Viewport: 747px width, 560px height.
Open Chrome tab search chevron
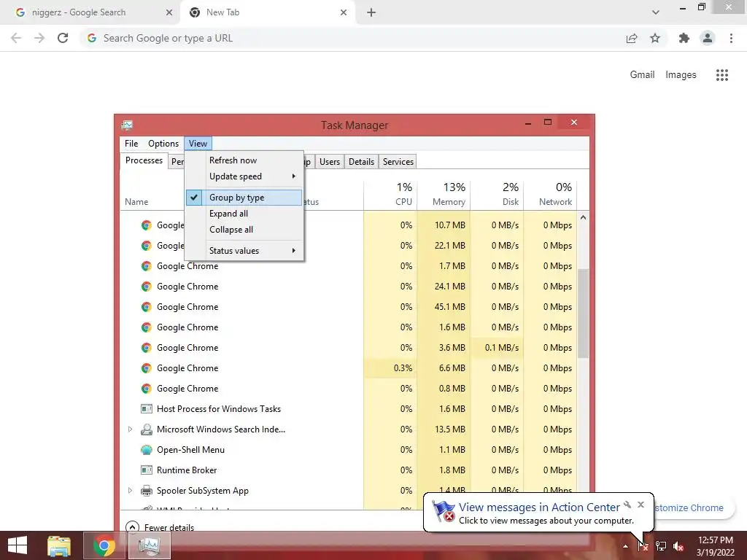[x=656, y=12]
